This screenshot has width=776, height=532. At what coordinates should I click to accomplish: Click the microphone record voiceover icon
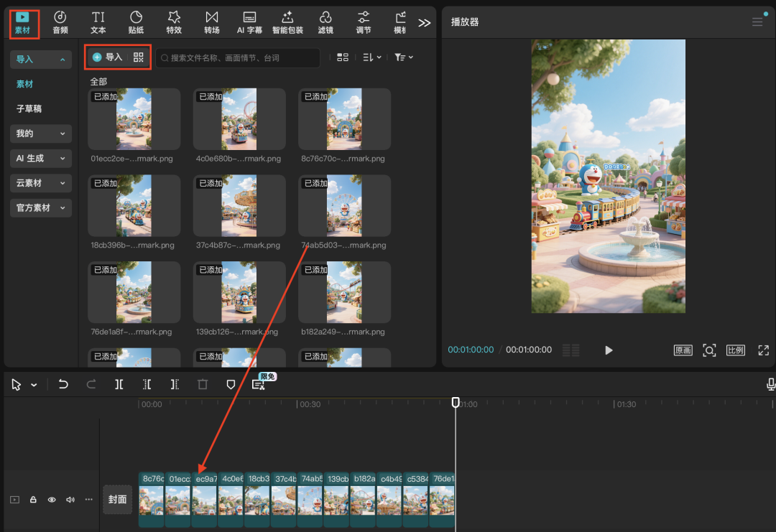point(770,385)
